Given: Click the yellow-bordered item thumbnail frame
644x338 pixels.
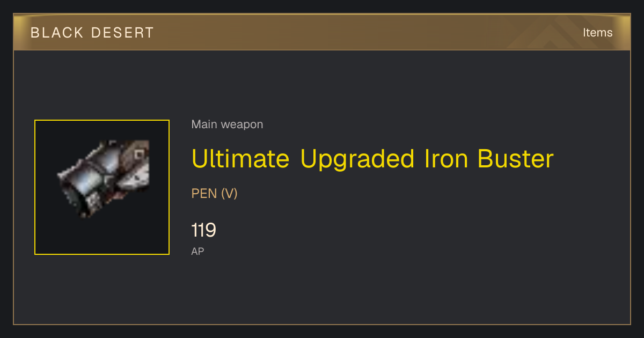Looking at the screenshot, I should pos(102,187).
